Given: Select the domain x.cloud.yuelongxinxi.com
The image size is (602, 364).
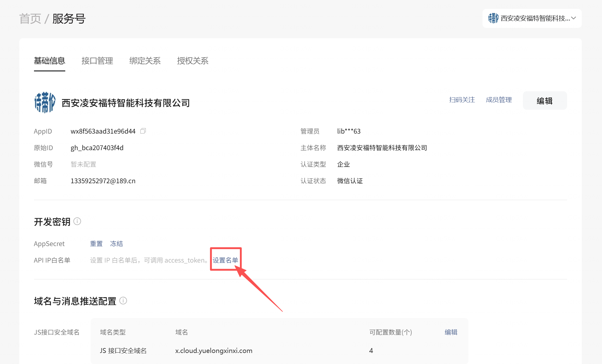Looking at the screenshot, I should [x=214, y=351].
